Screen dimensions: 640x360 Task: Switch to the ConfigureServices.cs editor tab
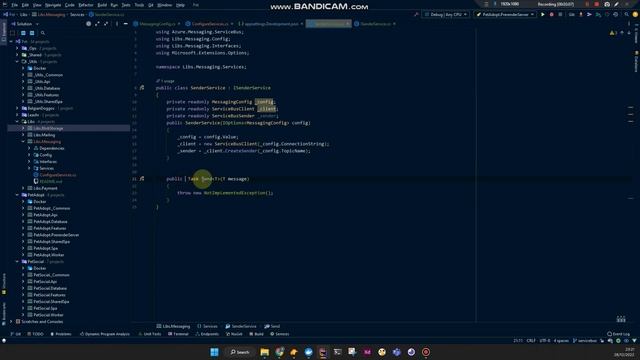click(209, 24)
